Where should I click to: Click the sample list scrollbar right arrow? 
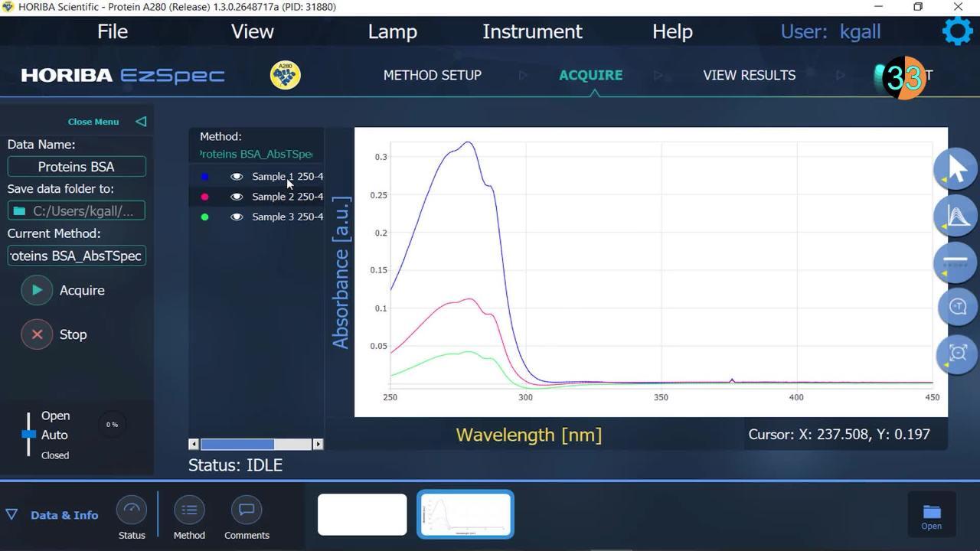[318, 444]
